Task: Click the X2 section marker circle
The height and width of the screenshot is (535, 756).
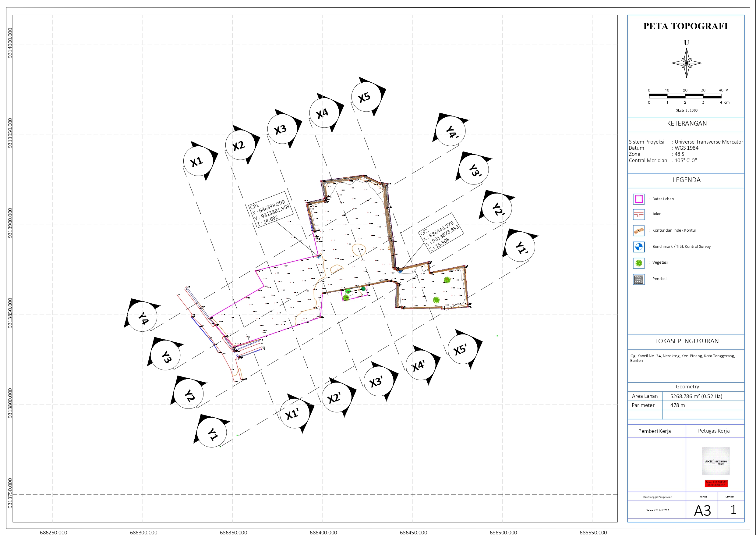Action: [240, 145]
